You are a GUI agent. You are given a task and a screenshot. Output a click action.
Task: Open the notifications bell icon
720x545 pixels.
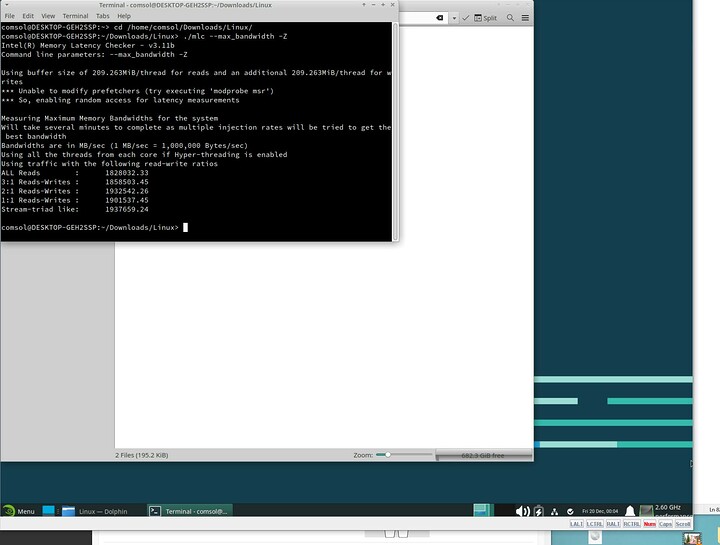(630, 511)
